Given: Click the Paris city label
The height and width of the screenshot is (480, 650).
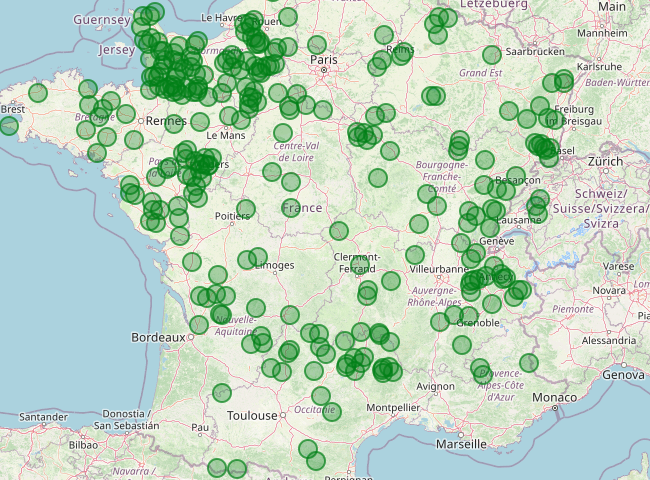Looking at the screenshot, I should (x=324, y=61).
